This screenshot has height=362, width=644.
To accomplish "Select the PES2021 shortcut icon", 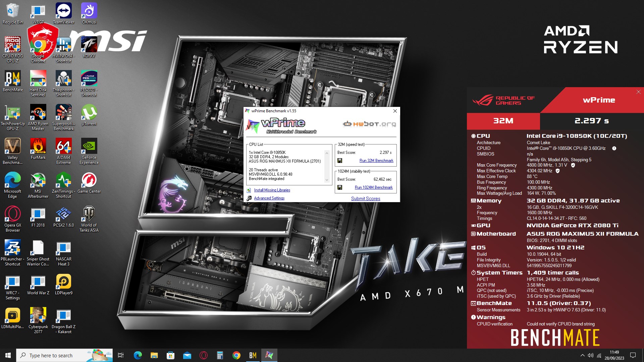I will click(89, 83).
